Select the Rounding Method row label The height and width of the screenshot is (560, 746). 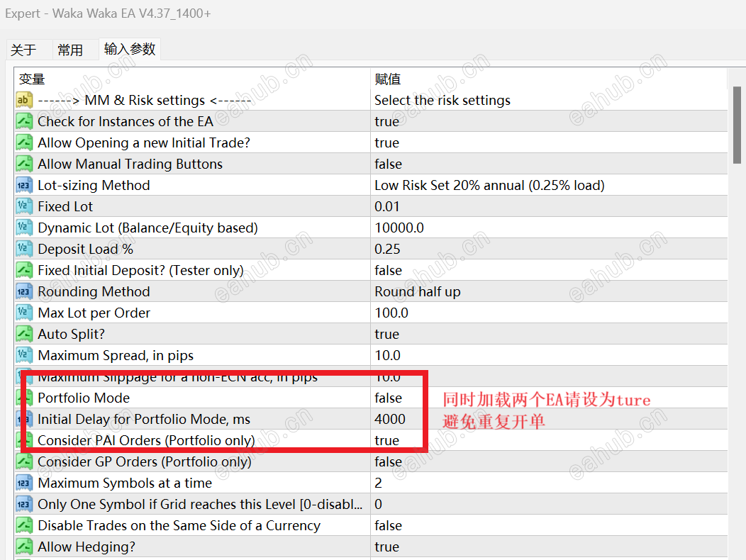tap(94, 291)
